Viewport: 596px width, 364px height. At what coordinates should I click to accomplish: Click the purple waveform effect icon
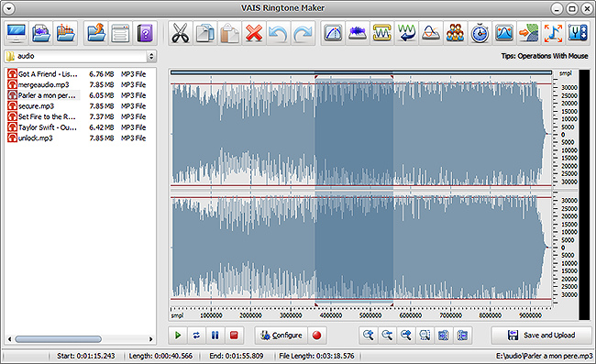[358, 33]
